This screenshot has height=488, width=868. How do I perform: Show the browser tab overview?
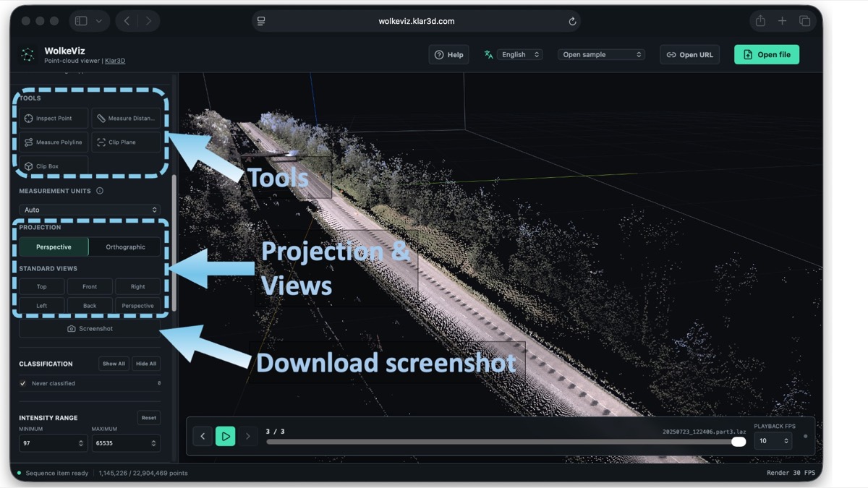pyautogui.click(x=804, y=21)
